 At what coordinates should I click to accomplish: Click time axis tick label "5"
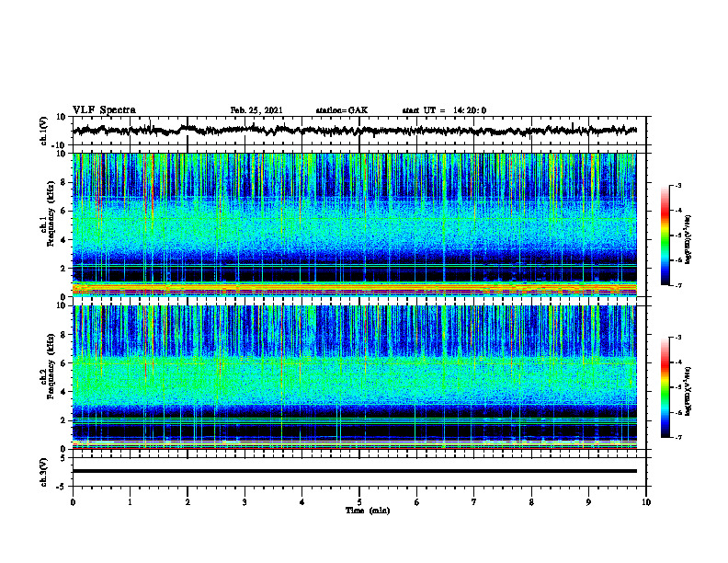(x=359, y=502)
